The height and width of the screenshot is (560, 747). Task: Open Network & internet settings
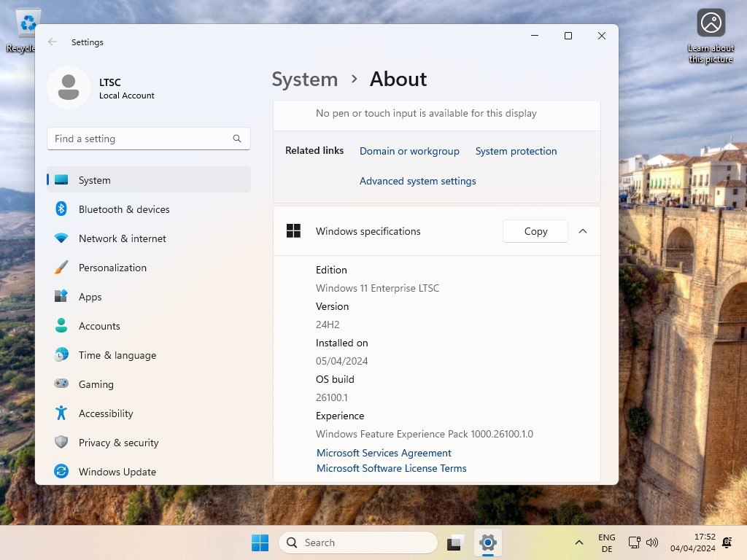(149, 238)
